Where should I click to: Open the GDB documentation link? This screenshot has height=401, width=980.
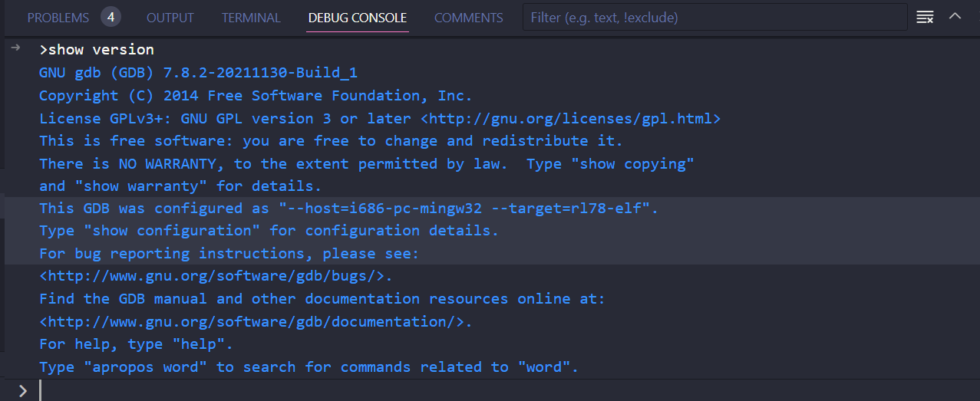(x=256, y=321)
